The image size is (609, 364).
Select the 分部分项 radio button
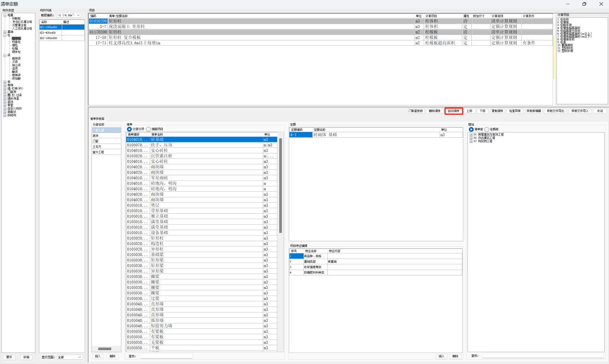pyautogui.click(x=130, y=129)
